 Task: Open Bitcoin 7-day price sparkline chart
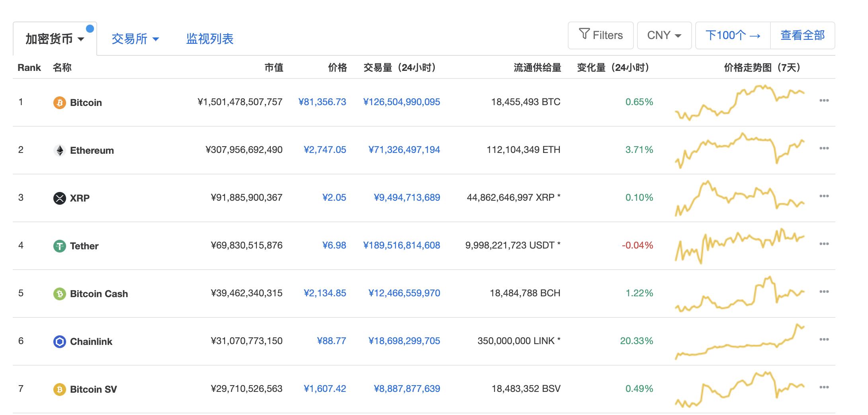740,102
